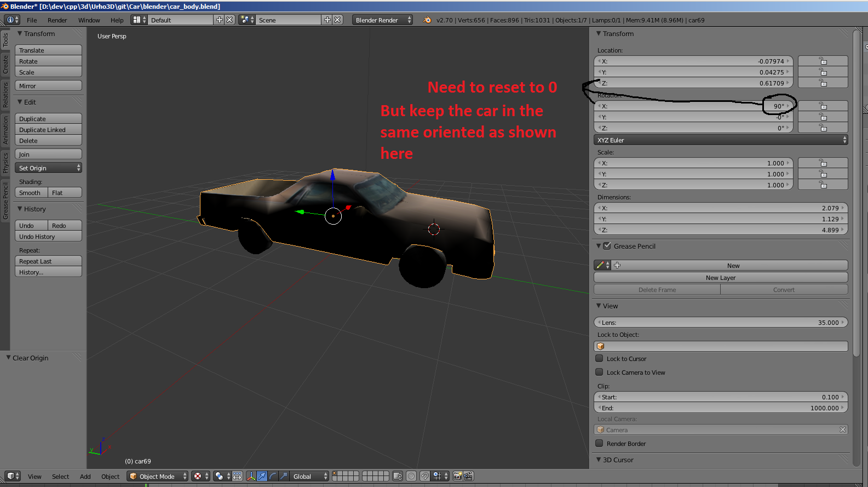This screenshot has width=868, height=487.
Task: Click the Lens value slider
Action: tap(721, 322)
